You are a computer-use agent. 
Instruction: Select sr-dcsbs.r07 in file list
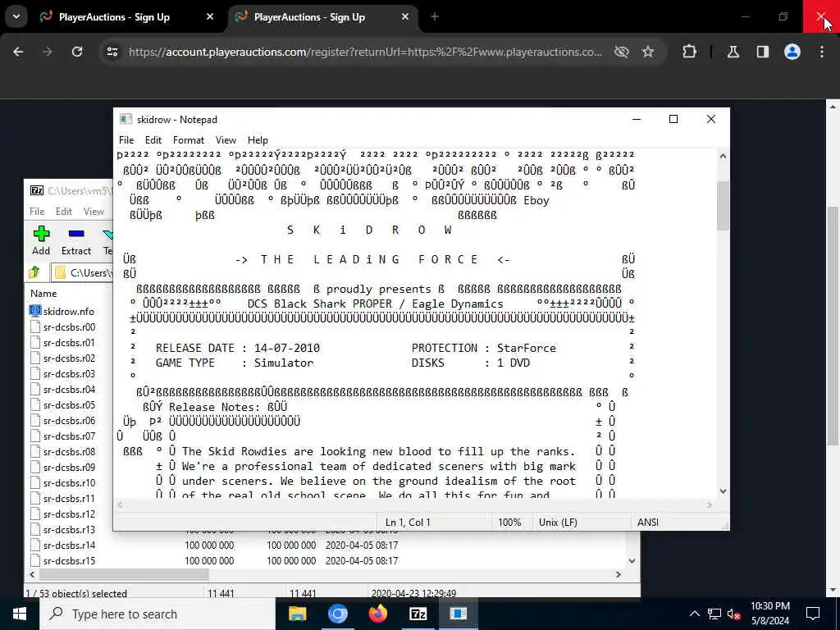(x=69, y=436)
